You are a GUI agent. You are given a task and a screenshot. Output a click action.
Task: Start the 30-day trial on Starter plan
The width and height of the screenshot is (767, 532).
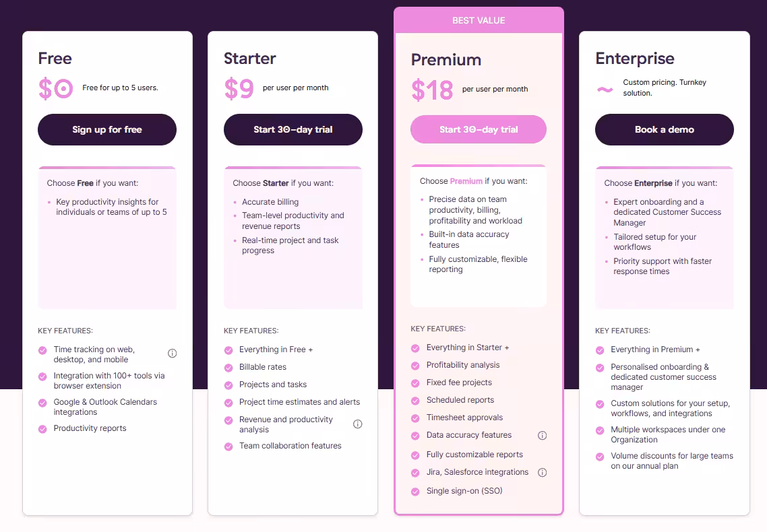293,129
